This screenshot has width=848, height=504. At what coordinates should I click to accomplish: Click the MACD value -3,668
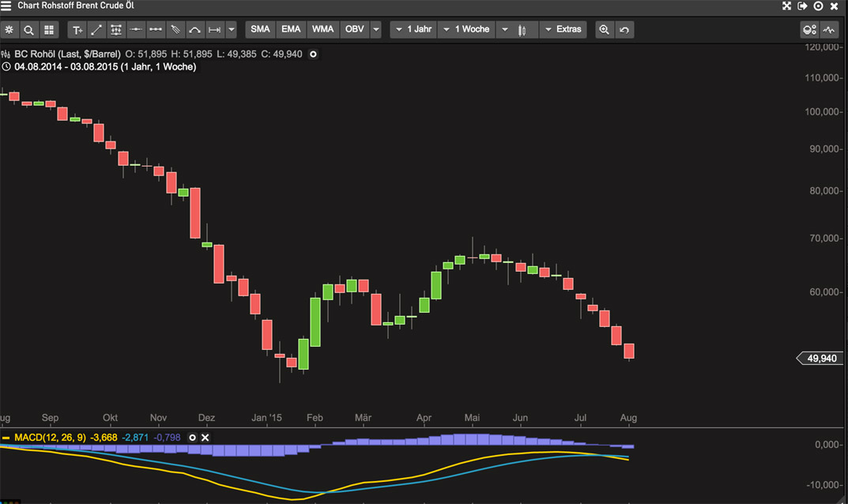(104, 438)
